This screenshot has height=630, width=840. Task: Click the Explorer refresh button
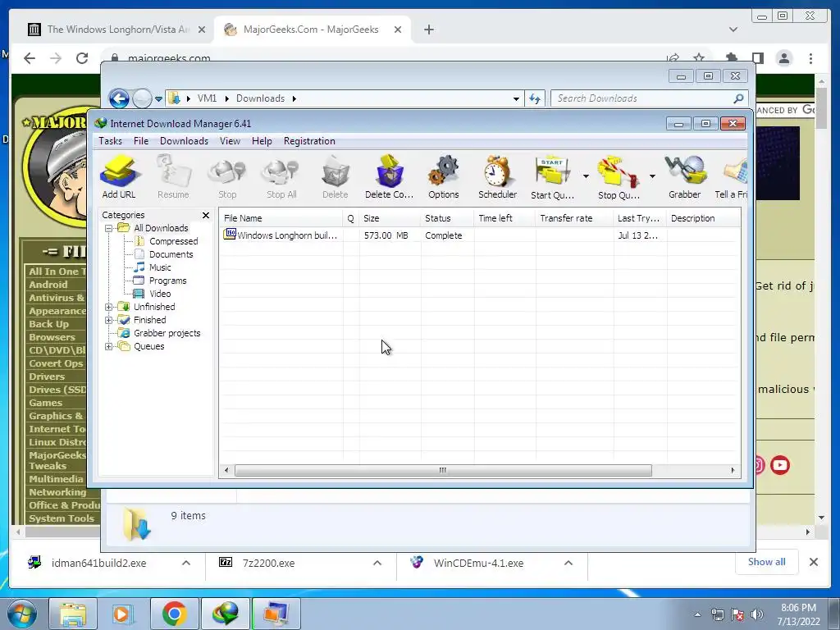coord(535,98)
